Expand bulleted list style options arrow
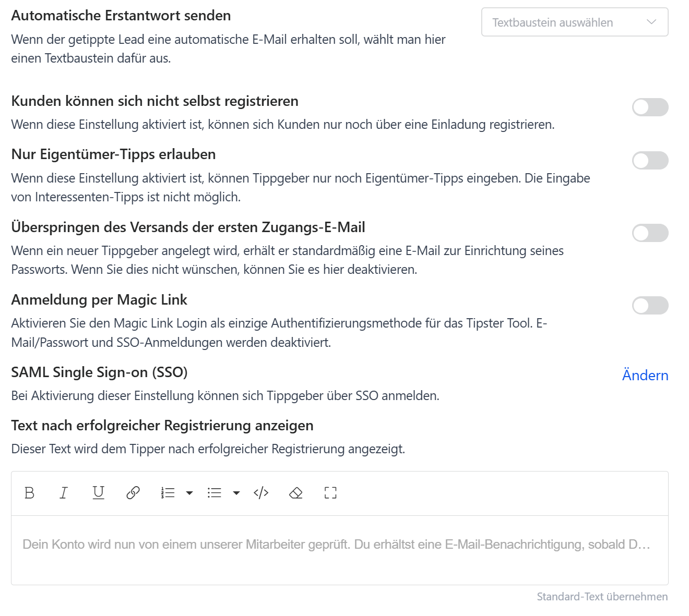The width and height of the screenshot is (689, 616). (236, 493)
